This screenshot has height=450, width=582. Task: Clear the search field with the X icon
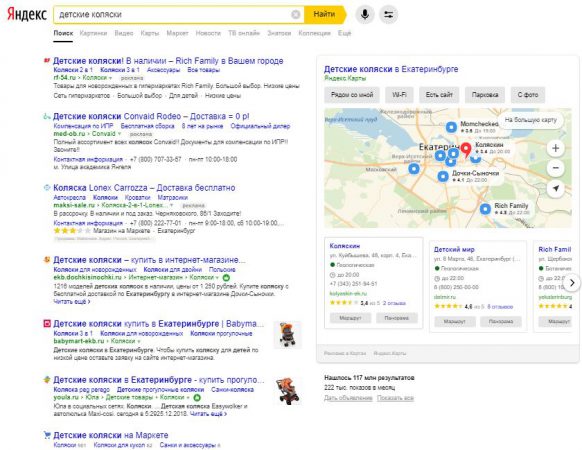(295, 14)
